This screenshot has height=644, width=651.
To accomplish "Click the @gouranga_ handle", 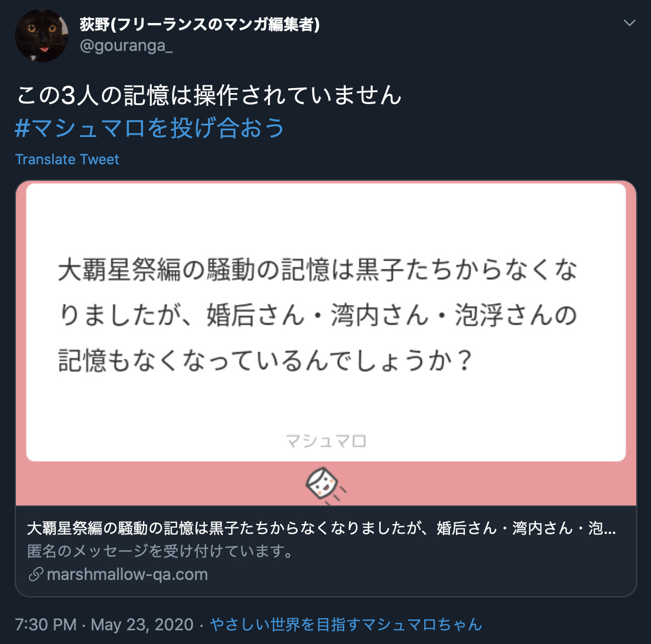I will pos(126,45).
